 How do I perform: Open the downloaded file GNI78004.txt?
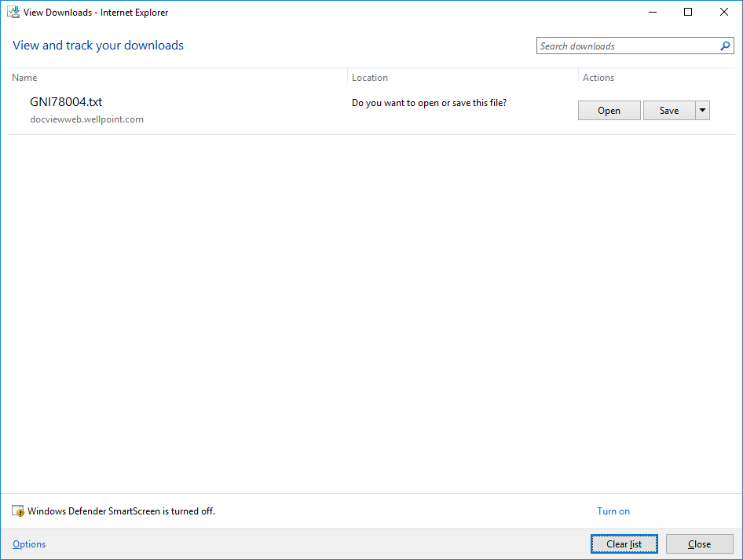point(609,110)
